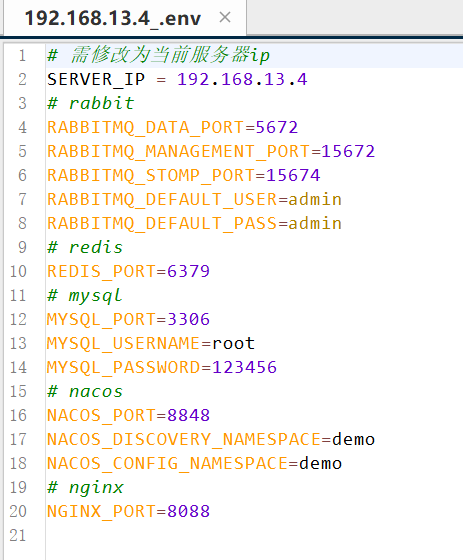Click the RABBITMQ_STOMP_PORT key text

pyautogui.click(x=151, y=175)
